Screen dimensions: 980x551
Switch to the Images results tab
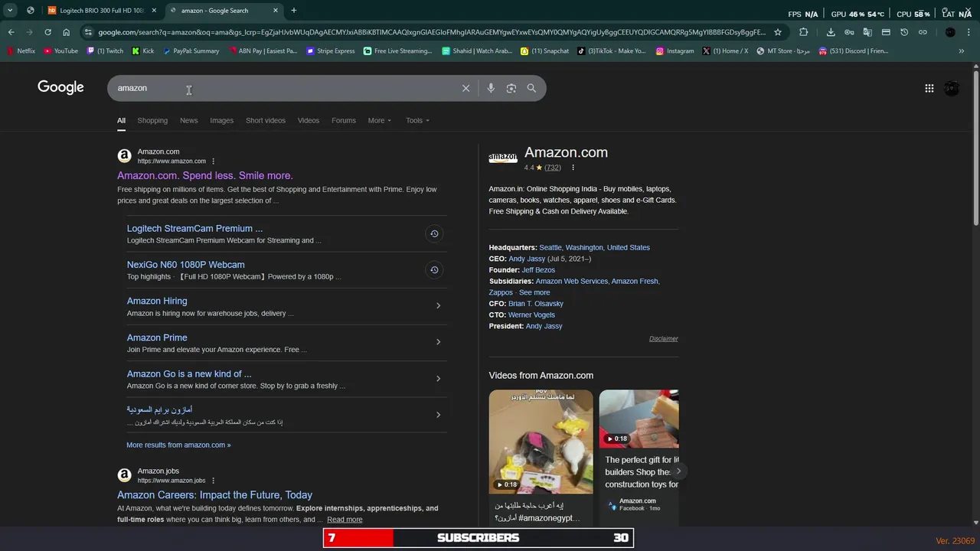221,120
